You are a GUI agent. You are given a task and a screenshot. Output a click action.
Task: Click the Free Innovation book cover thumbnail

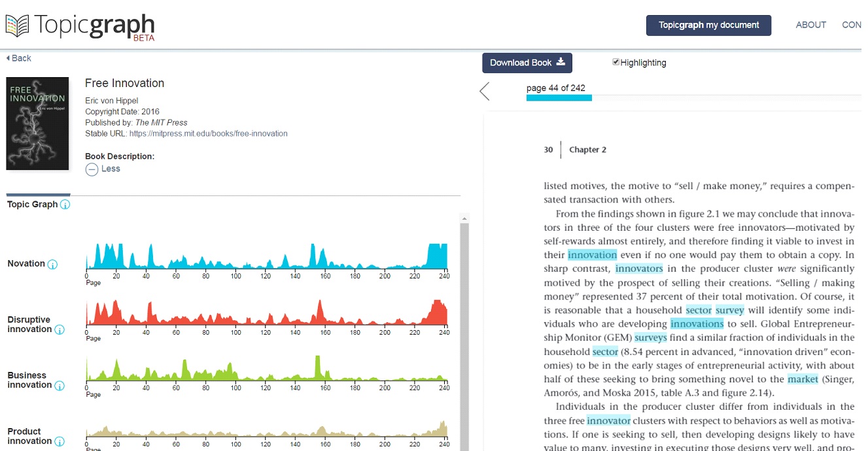pyautogui.click(x=38, y=124)
